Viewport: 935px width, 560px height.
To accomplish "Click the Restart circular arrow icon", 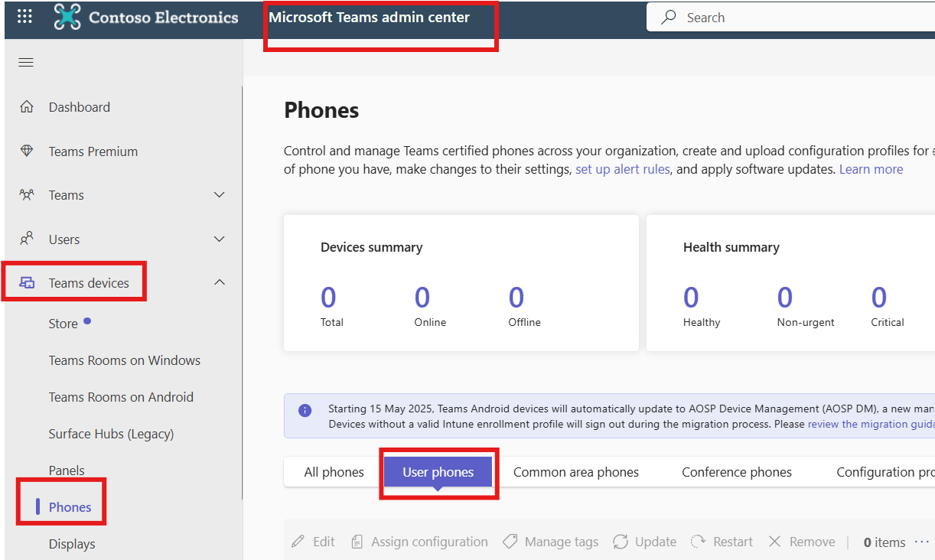I will 698,542.
